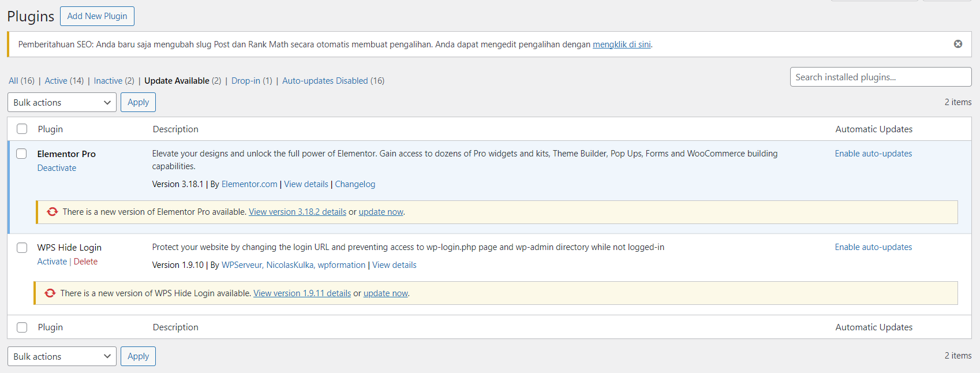This screenshot has width=980, height=373.
Task: Open View details for WPS Hide Login
Action: 394,265
